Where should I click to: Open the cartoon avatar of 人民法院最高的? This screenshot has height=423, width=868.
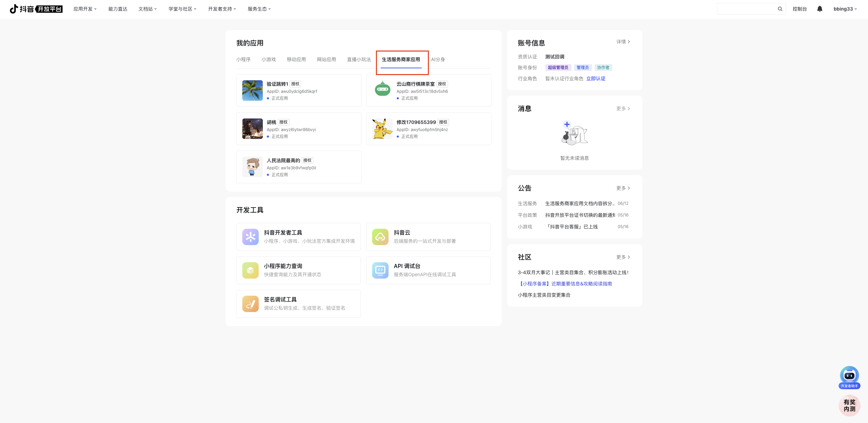pyautogui.click(x=253, y=167)
